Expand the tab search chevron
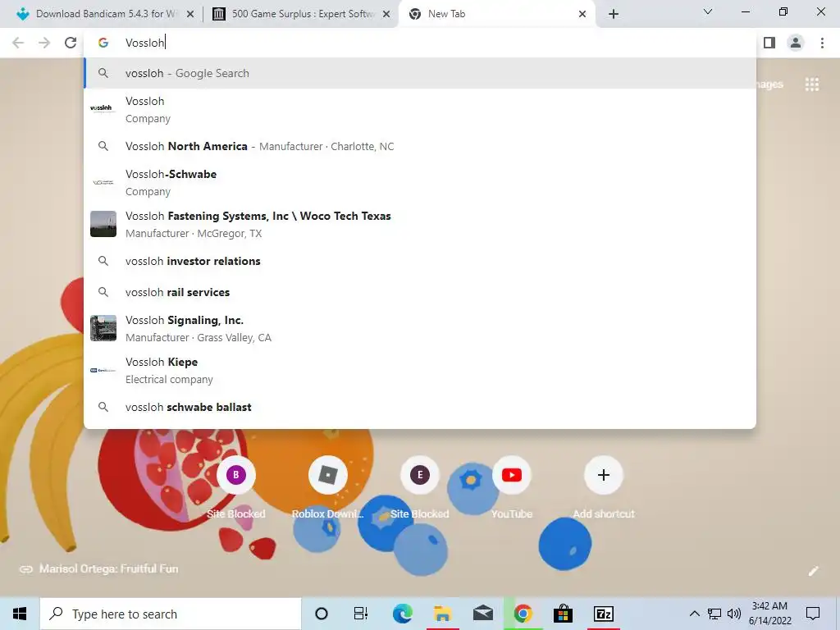840x630 pixels. [x=708, y=11]
